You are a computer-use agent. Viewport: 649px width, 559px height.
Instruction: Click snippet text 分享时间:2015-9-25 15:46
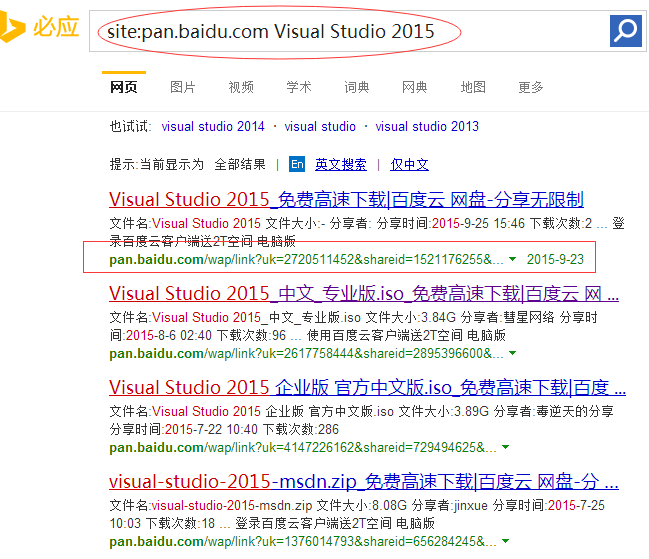(x=450, y=223)
